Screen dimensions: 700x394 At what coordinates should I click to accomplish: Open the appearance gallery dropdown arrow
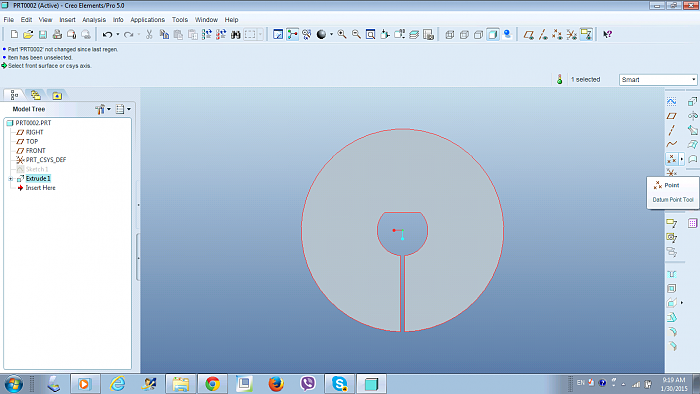coord(331,34)
